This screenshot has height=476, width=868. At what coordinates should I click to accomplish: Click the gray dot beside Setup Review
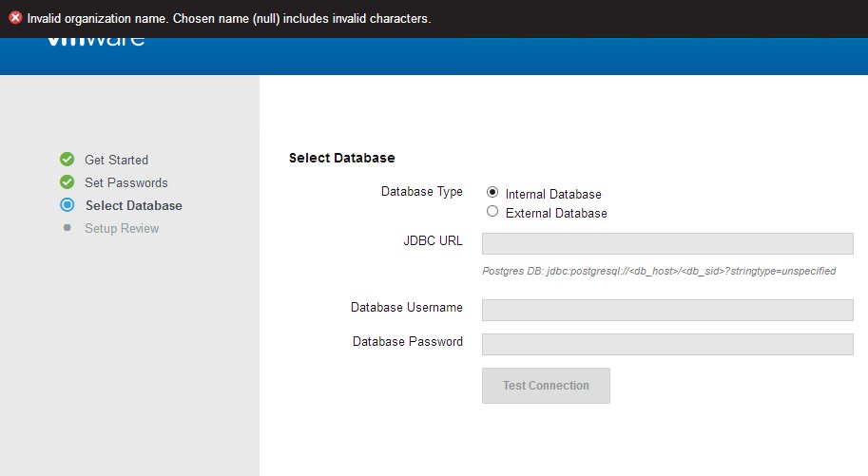tap(67, 228)
